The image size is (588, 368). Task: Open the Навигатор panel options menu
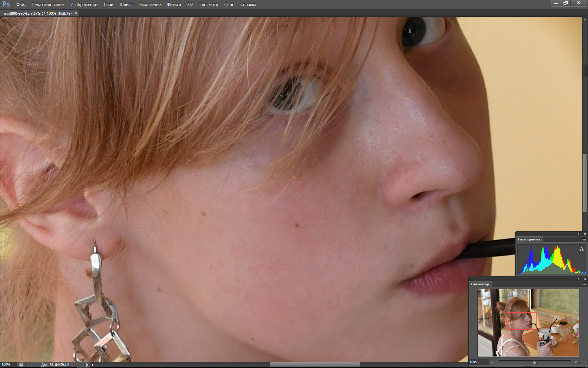tap(583, 284)
